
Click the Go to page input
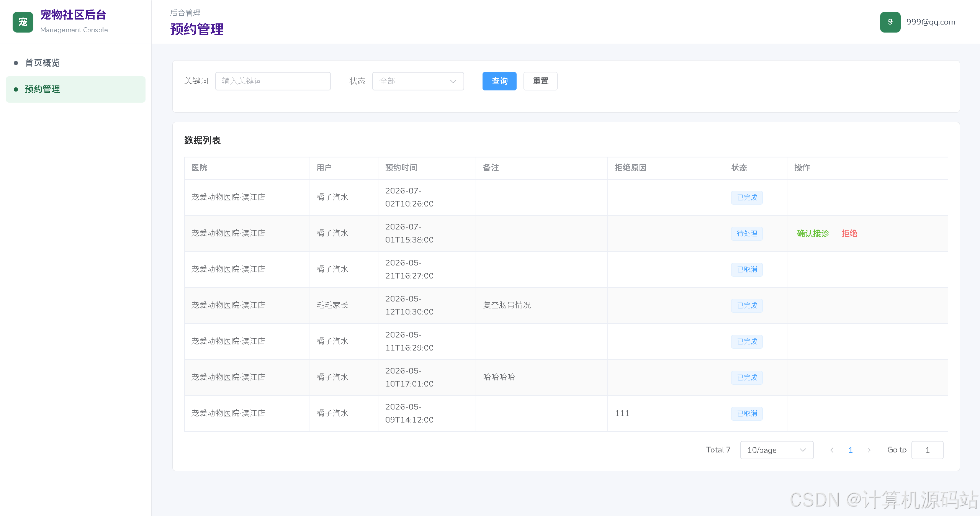[927, 450]
